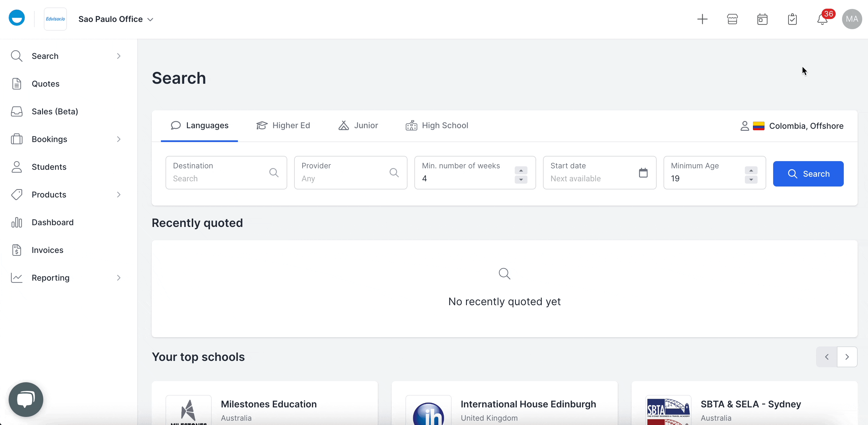Increase the Minimum Age value

751,170
